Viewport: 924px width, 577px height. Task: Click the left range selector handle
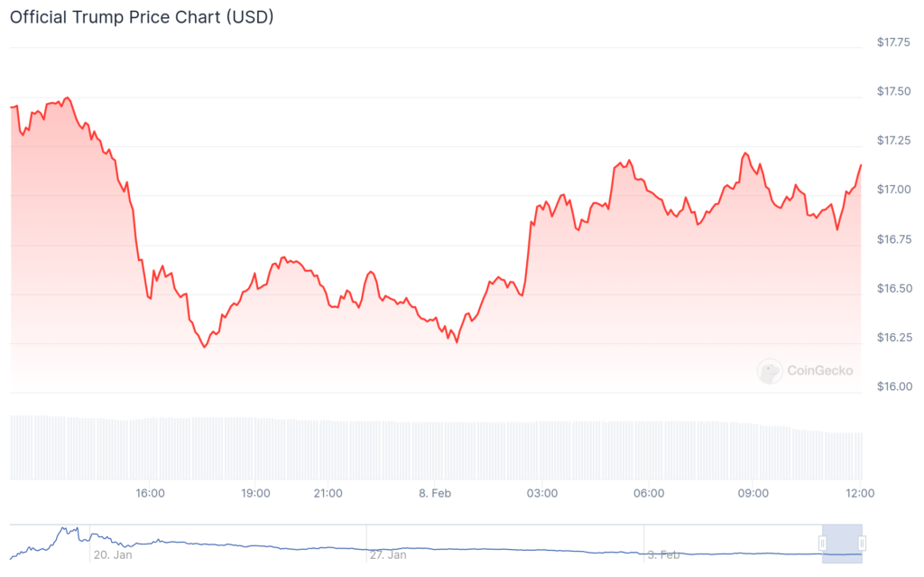(822, 543)
